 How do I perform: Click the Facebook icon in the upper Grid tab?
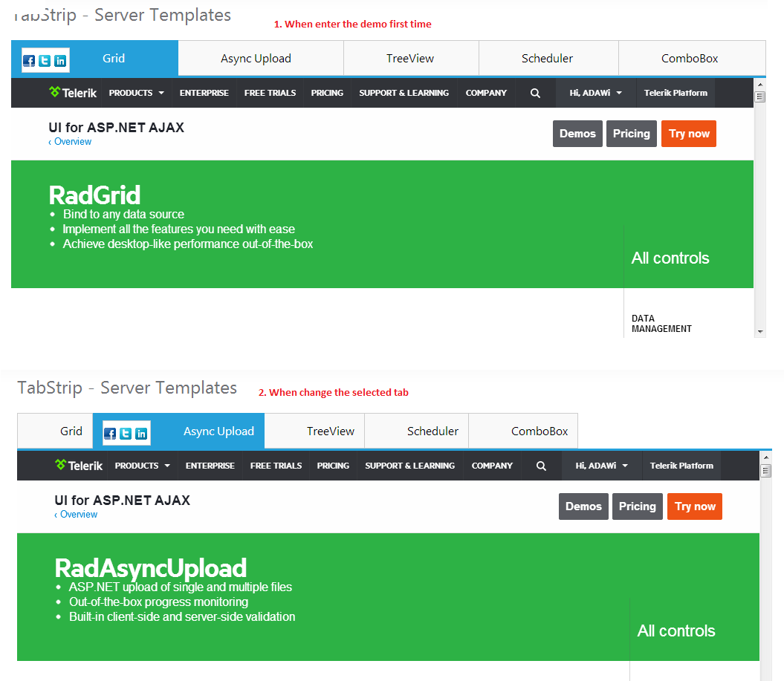tap(29, 61)
